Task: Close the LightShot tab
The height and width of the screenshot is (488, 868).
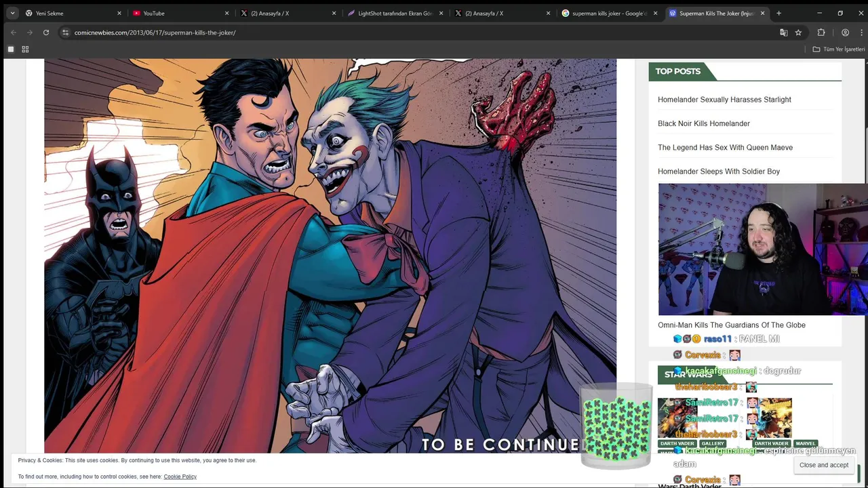Action: pyautogui.click(x=441, y=13)
